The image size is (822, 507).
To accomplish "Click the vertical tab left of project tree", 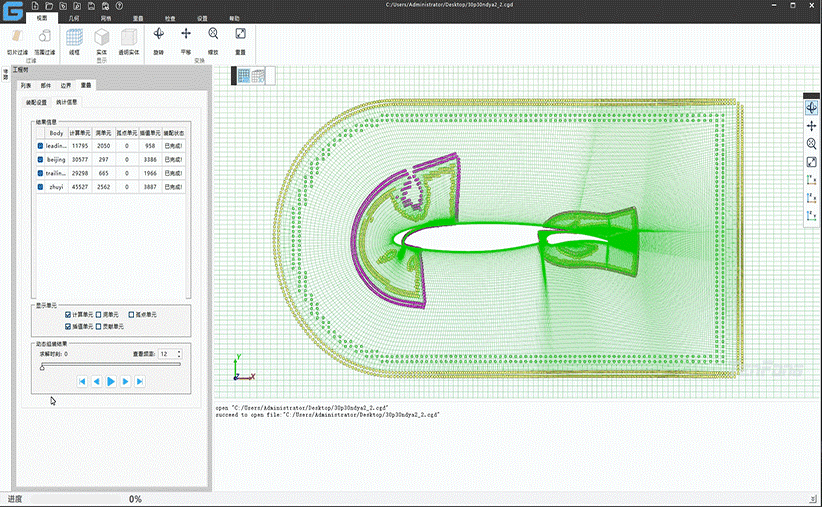I will coord(6,74).
